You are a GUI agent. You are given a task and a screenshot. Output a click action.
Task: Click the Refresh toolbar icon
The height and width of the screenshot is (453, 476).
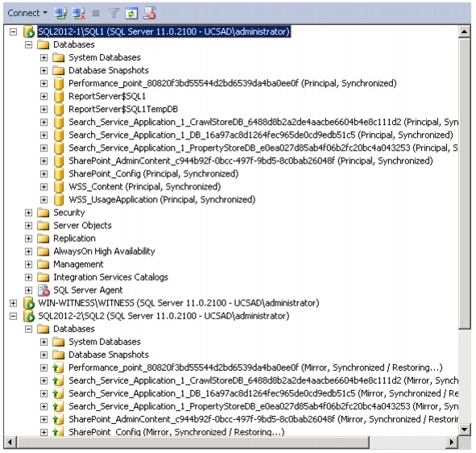pos(131,14)
